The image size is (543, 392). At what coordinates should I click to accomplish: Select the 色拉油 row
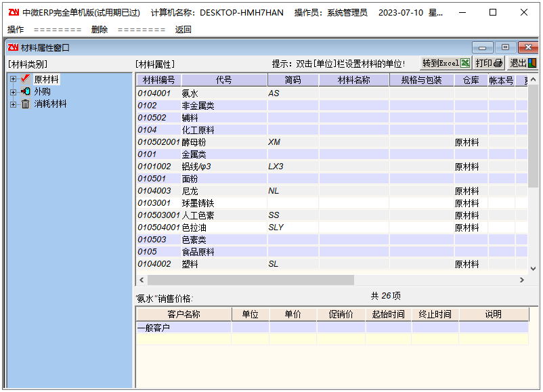coord(332,227)
